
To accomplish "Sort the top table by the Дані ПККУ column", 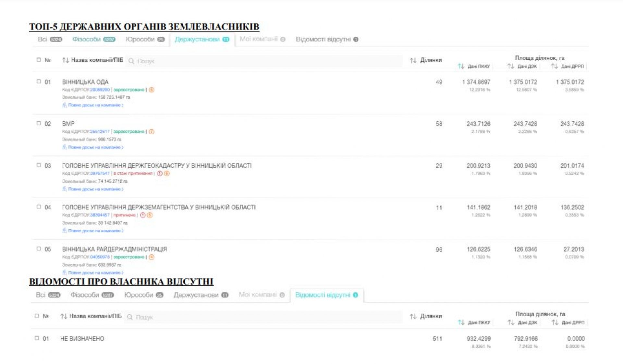I will pyautogui.click(x=461, y=66).
